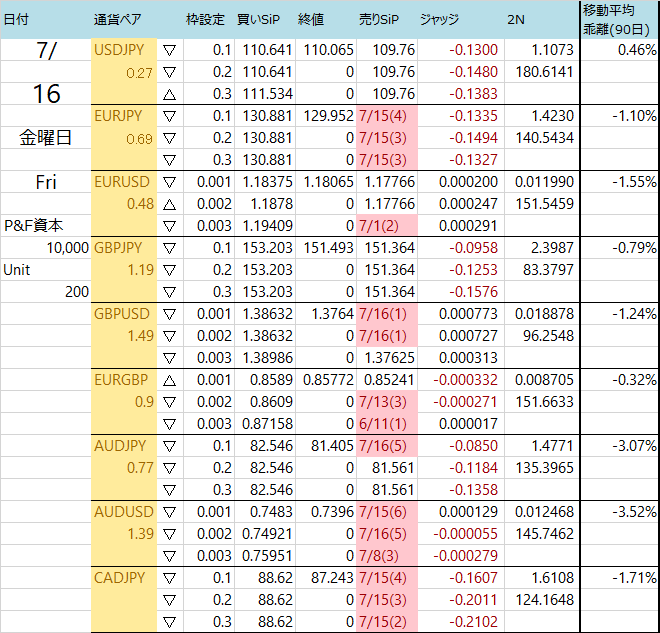The image size is (660, 633).
Task: Click the EURGBP currency pair cell
Action: (x=121, y=380)
